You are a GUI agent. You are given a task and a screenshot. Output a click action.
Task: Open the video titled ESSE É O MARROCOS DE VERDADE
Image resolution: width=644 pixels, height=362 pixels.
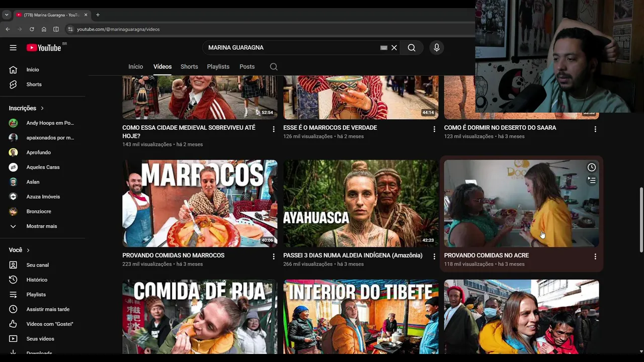tap(330, 128)
